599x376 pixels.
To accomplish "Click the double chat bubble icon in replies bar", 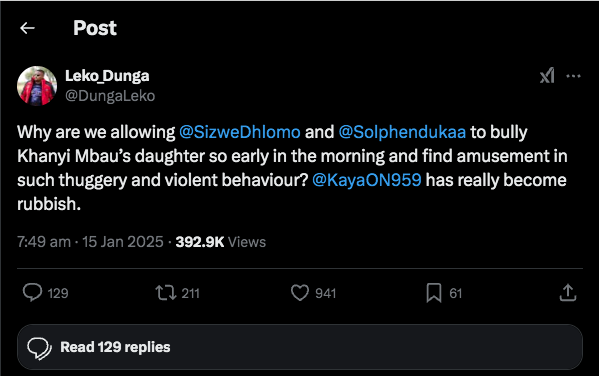I will 39,348.
